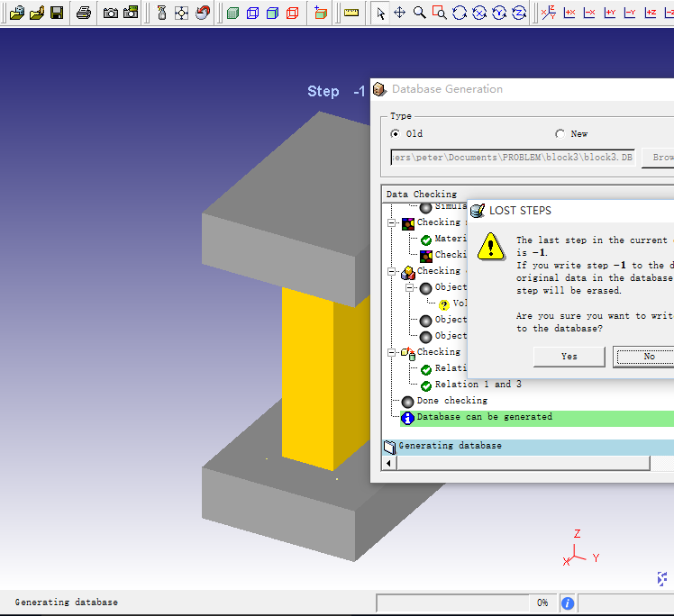
Task: Switch to the green shaded cube view
Action: click(232, 13)
